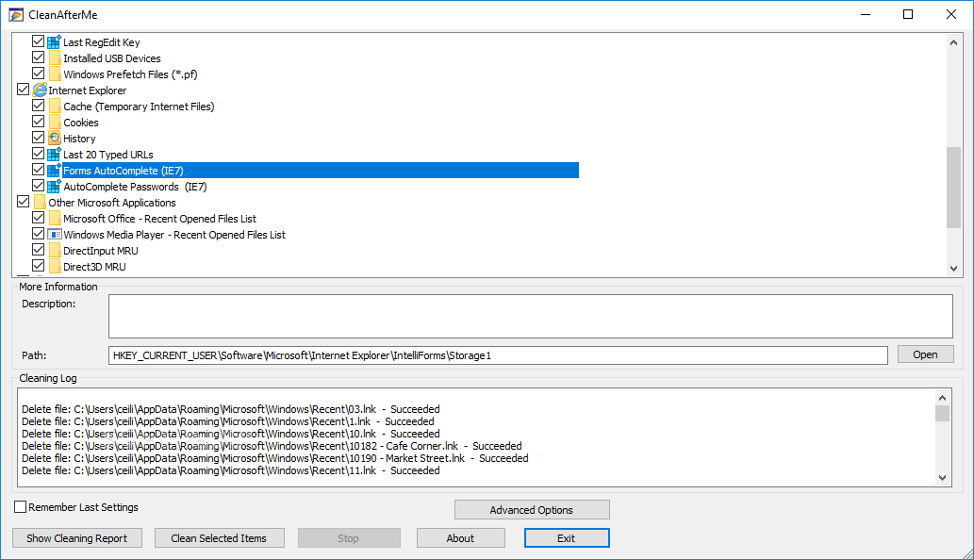Image resolution: width=974 pixels, height=560 pixels.
Task: Click the Cleaning Log scrollbar thumb
Action: [x=942, y=414]
